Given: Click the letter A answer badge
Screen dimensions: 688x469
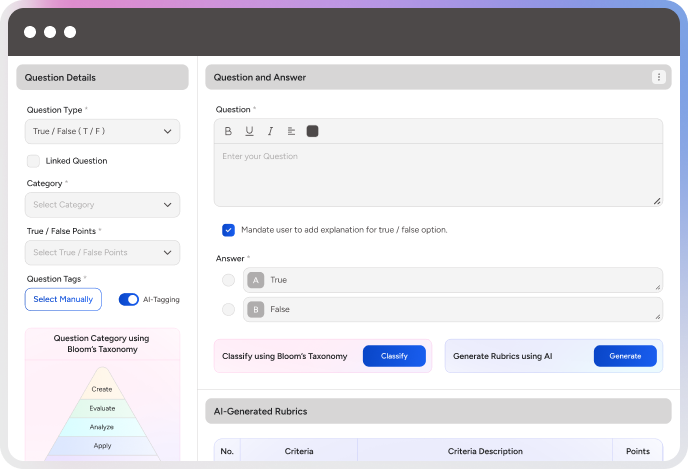Looking at the screenshot, I should 255,280.
